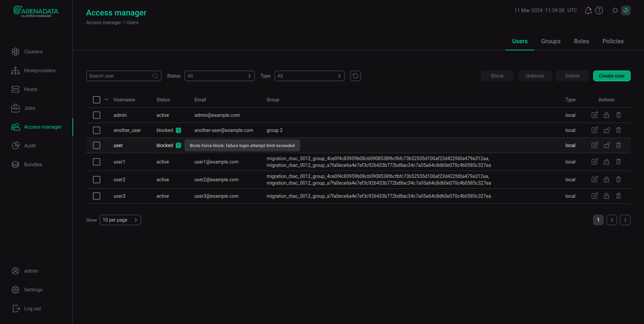Tick the user2 checkbox

[x=97, y=180]
